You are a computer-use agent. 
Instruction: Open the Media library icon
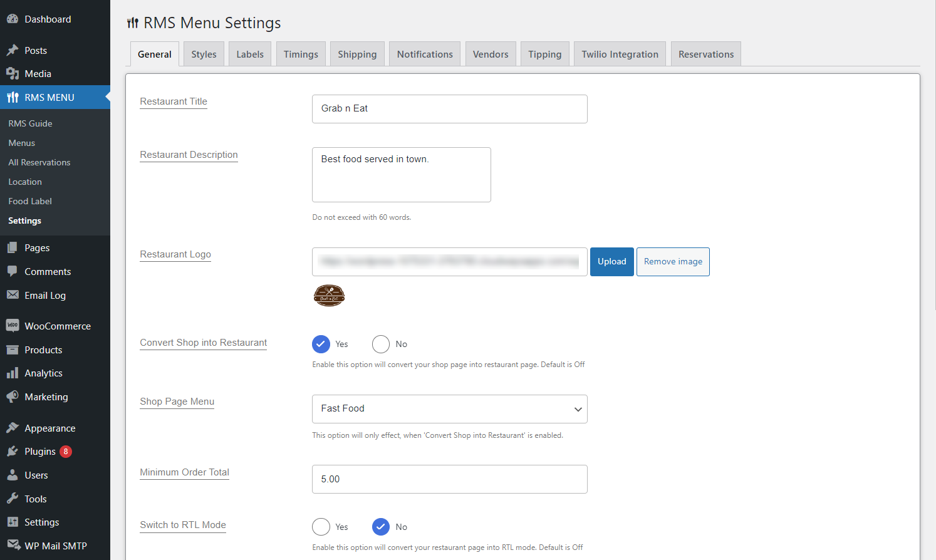point(13,74)
